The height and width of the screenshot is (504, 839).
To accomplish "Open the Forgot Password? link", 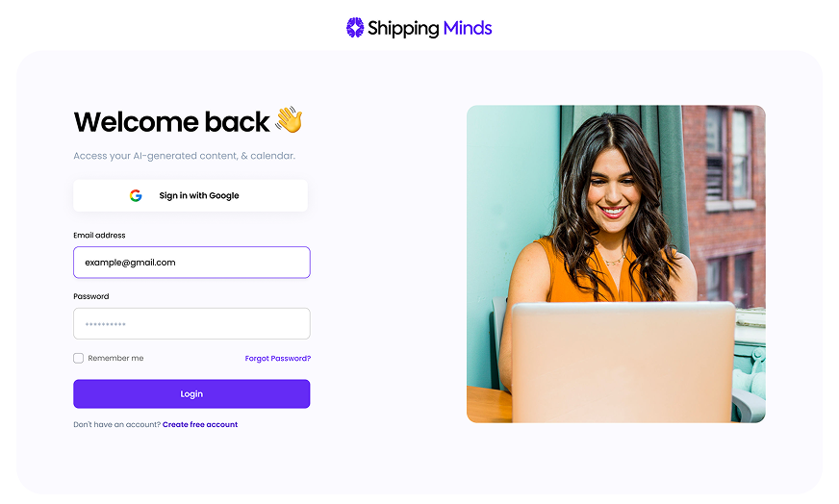I will click(278, 359).
